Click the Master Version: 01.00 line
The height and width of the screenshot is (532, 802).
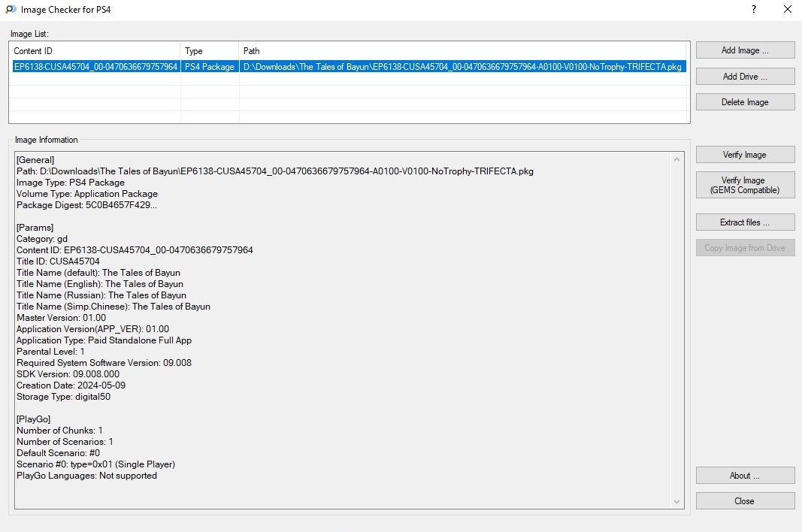[x=61, y=317]
